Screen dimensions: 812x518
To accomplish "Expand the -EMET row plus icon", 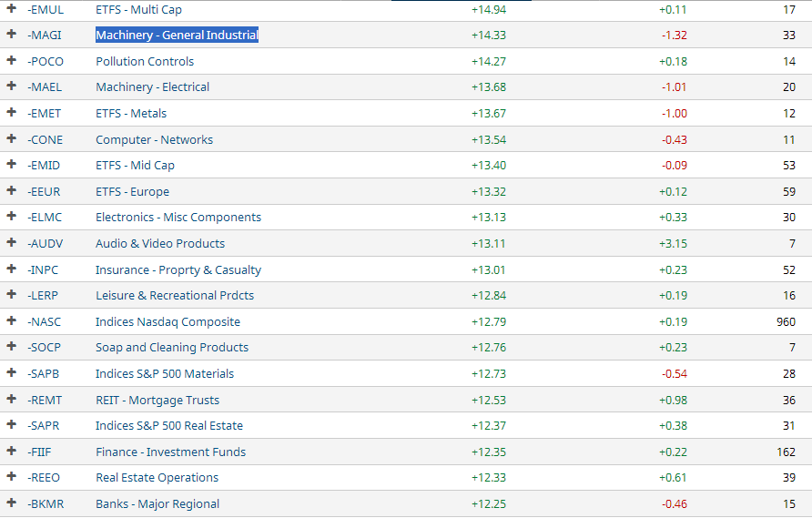I will (x=11, y=112).
